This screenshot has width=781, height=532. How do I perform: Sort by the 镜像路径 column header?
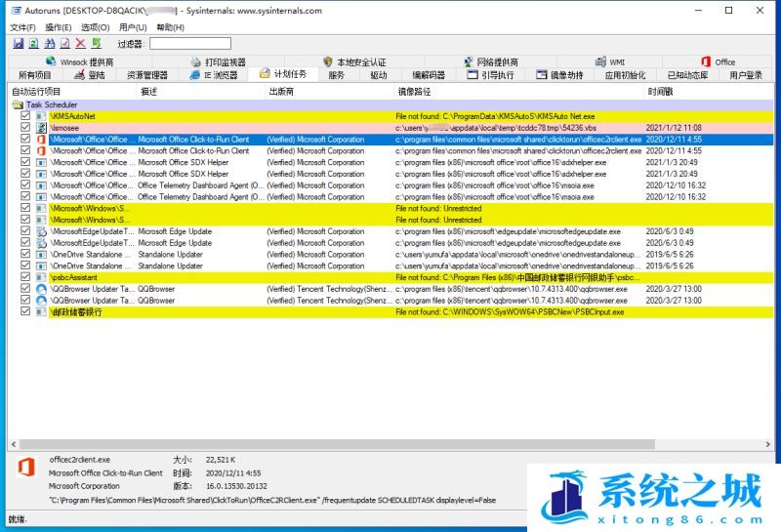(519, 91)
